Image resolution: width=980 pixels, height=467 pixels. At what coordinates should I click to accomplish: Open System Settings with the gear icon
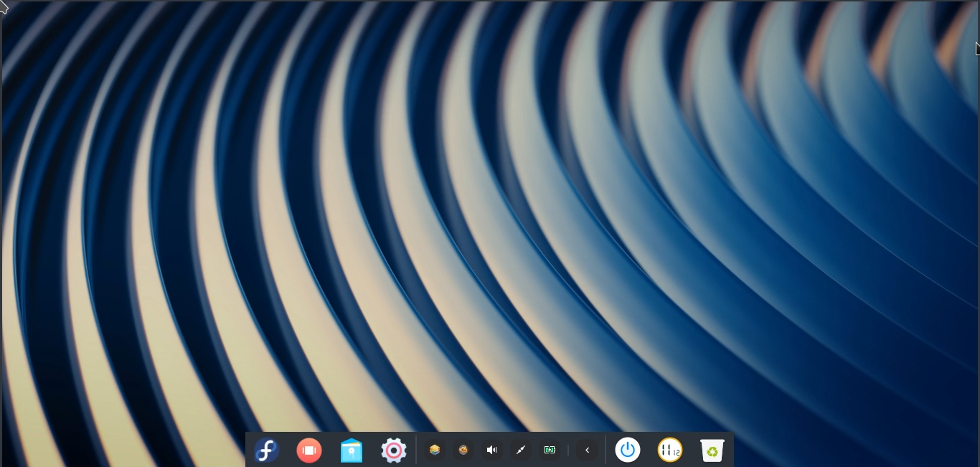click(x=393, y=450)
